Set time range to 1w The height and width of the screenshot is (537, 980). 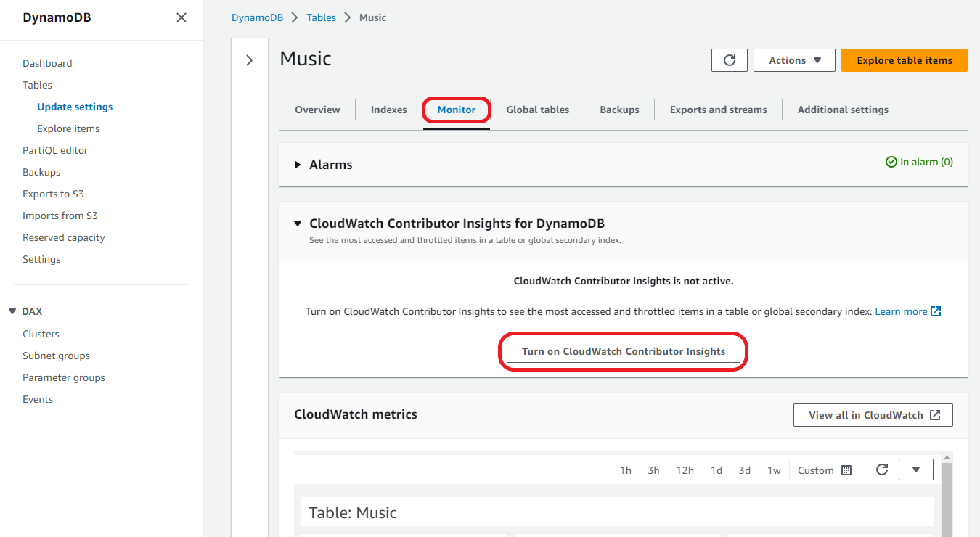[x=774, y=470]
